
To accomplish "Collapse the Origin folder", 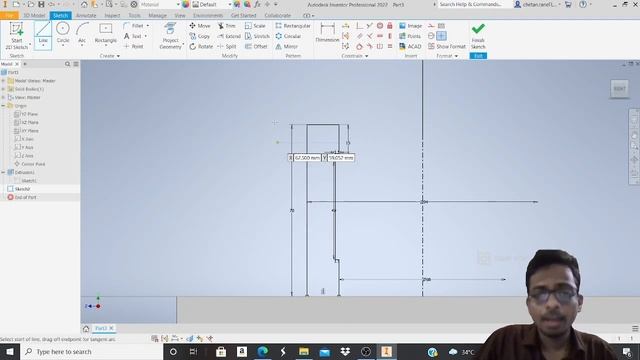I will 4,106.
